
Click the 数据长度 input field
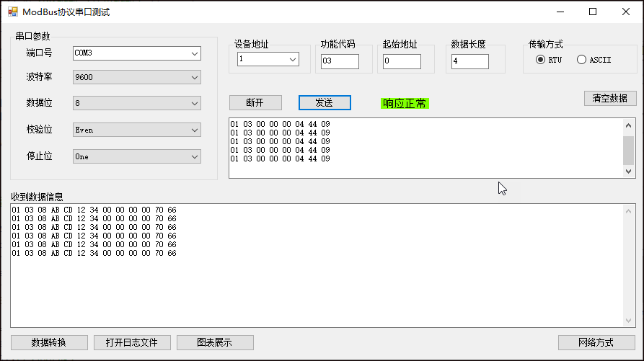pos(470,61)
